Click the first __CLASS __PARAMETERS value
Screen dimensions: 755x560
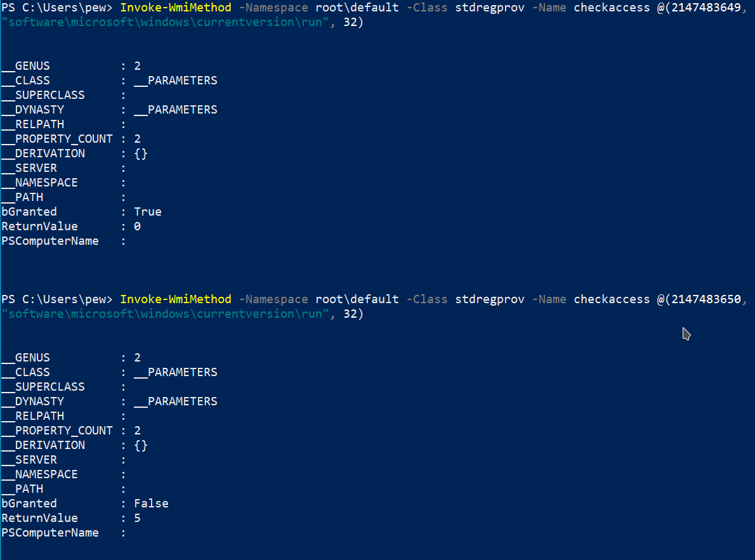pos(176,81)
